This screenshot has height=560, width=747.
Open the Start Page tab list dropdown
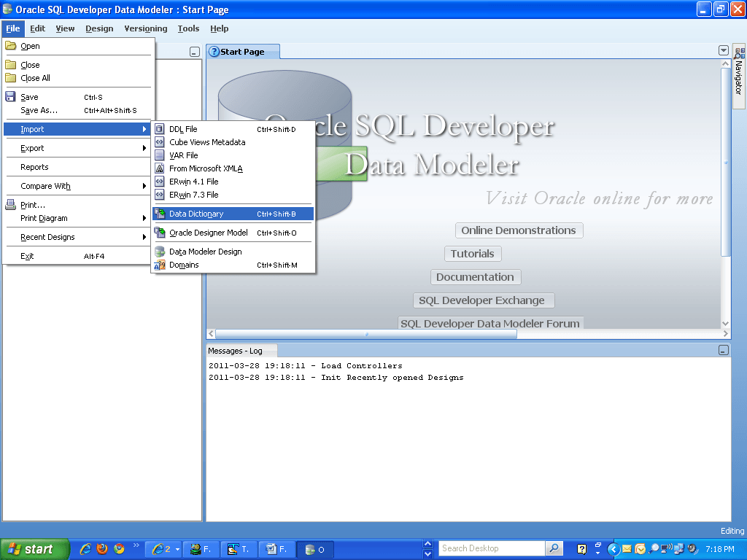tap(723, 50)
